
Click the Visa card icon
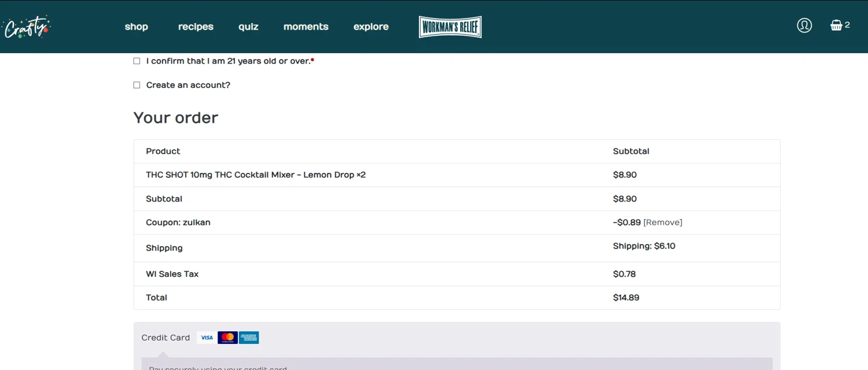(207, 338)
